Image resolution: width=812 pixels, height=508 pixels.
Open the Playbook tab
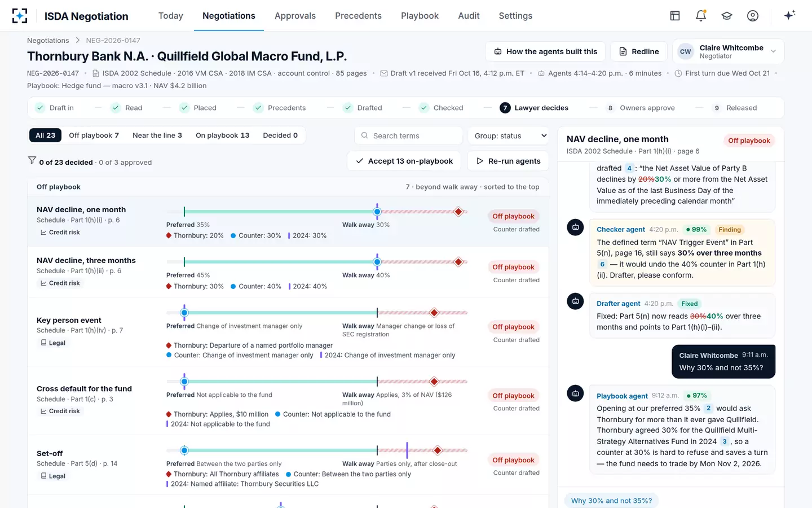(x=420, y=16)
